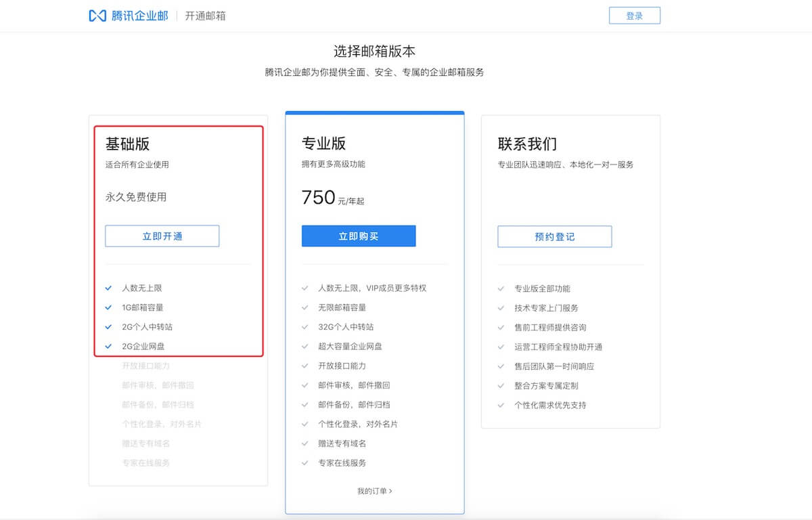Click the checkmark beside 邮件审核、邮件撤回 in 专业版
812x520 pixels.
[x=306, y=385]
